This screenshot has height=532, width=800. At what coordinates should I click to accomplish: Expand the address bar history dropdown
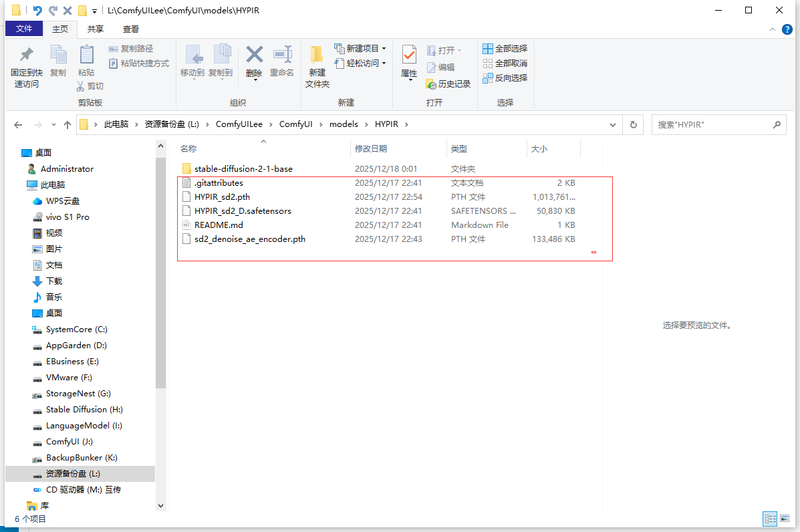613,125
